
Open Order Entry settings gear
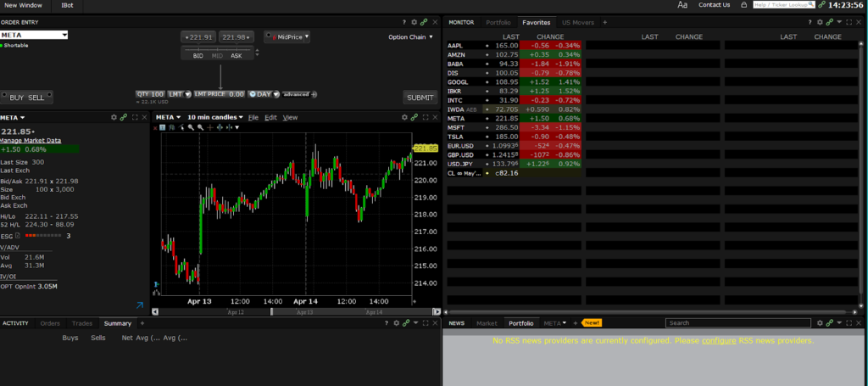414,22
